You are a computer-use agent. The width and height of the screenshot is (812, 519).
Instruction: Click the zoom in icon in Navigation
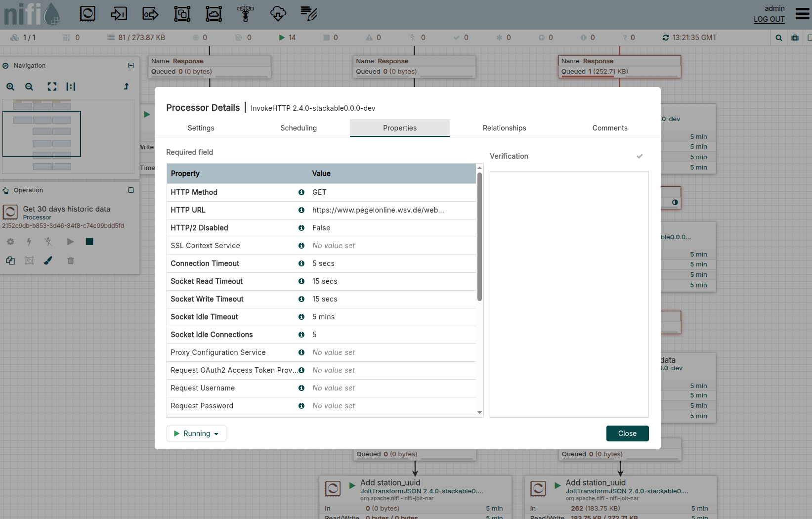10,86
